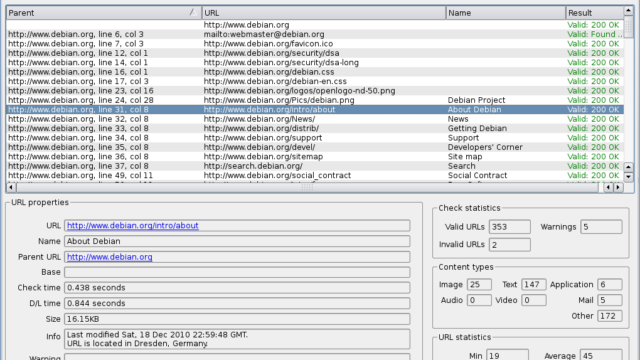Screen dimensions: 640x360
Task: Open the Parent URL link http://www.debian.org
Action: point(109,257)
